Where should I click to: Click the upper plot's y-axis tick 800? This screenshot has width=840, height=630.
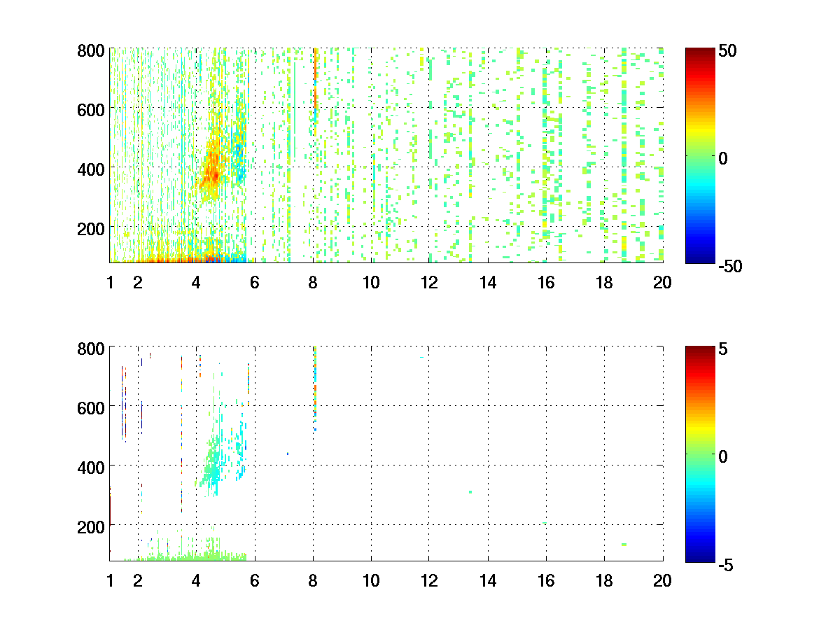click(91, 50)
